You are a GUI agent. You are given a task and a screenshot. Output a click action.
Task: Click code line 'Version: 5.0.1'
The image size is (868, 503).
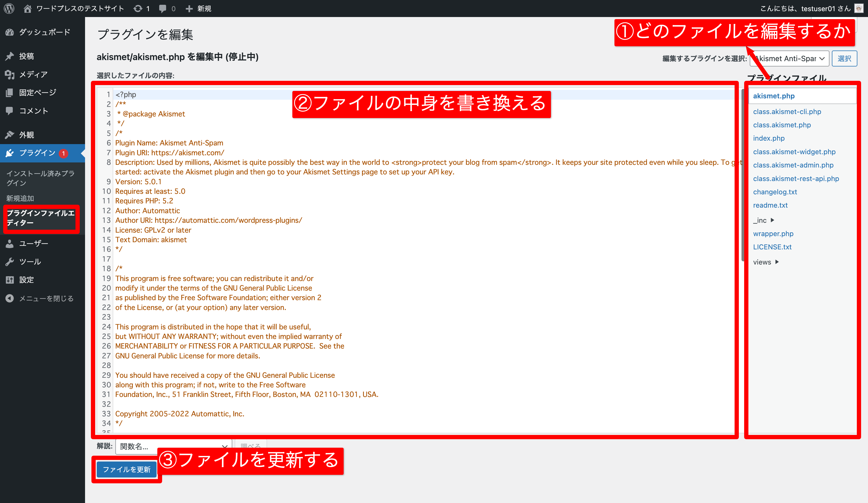138,182
